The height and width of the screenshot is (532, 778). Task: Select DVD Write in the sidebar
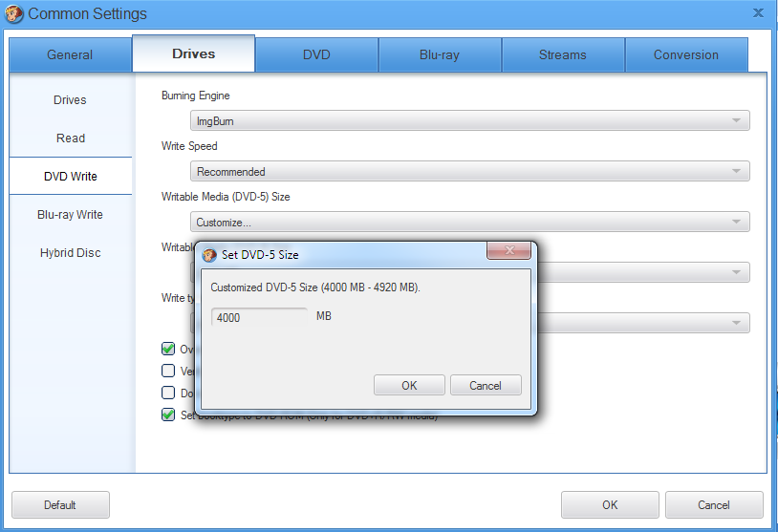(x=70, y=176)
